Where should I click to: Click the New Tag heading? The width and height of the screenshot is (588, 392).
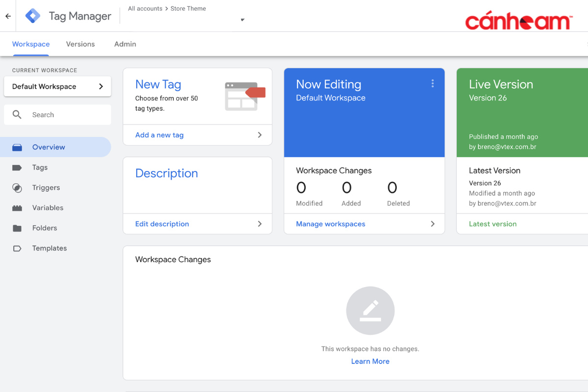click(x=158, y=84)
